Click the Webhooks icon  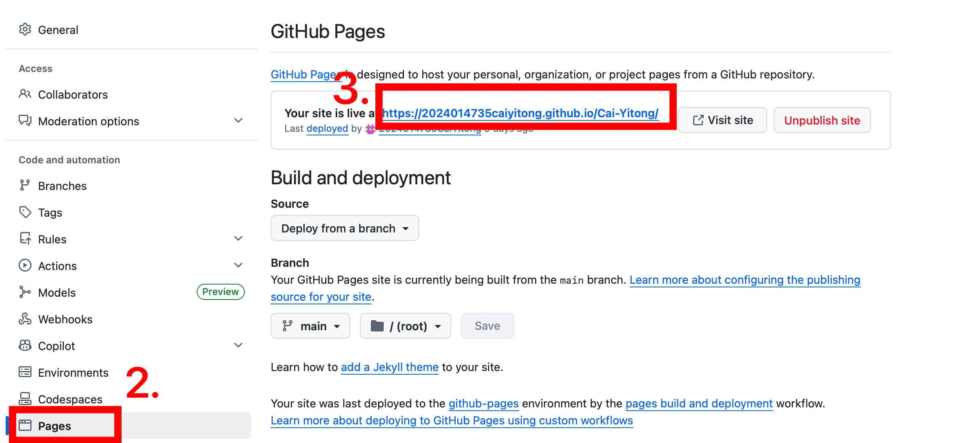(25, 319)
